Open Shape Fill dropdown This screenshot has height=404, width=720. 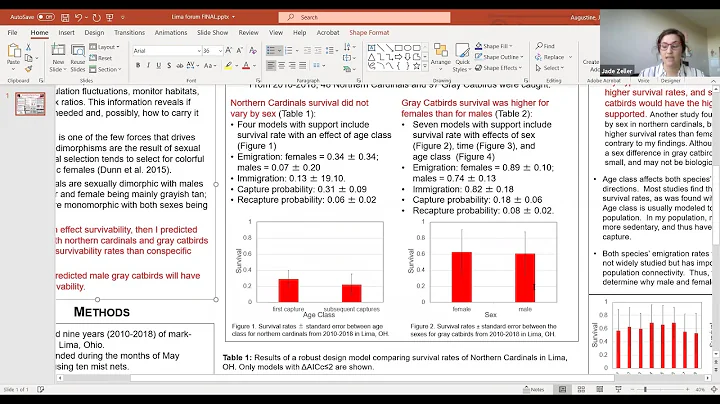pos(494,46)
